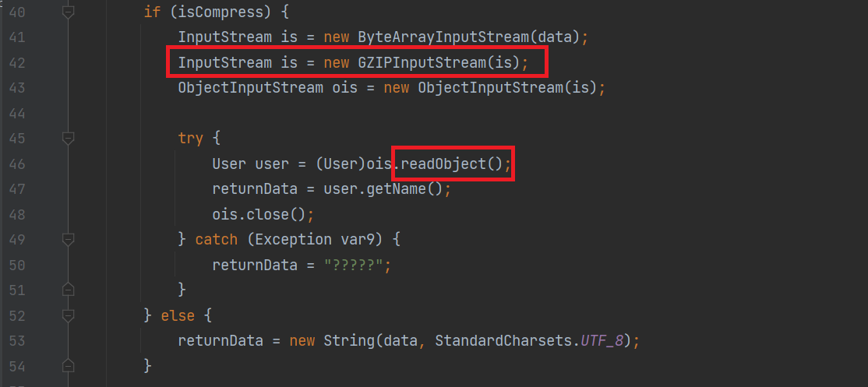Click line number 42 in the gutter
The width and height of the screenshot is (868, 387).
[16, 63]
